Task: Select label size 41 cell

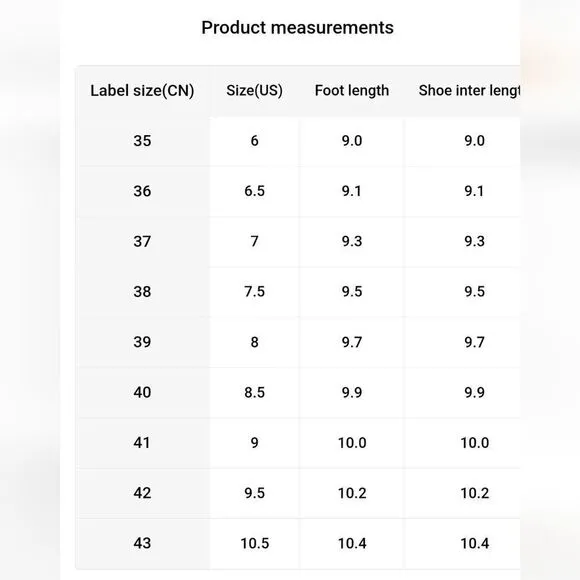Action: [x=142, y=442]
